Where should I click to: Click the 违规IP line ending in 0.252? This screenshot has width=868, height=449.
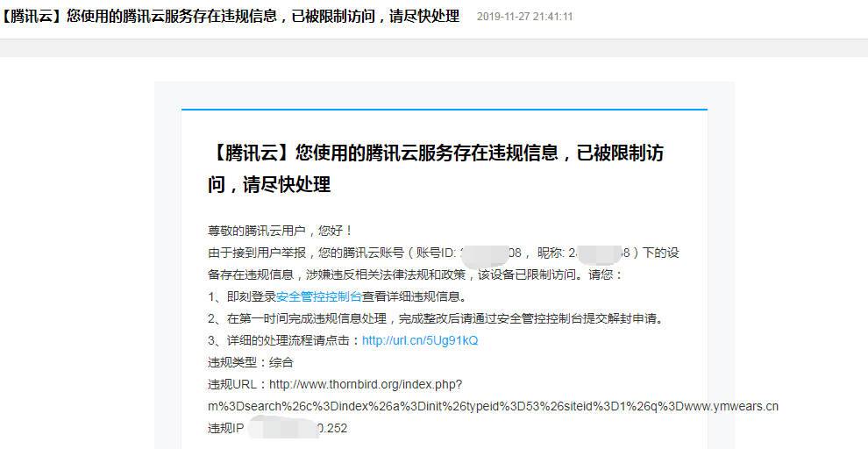[277, 428]
